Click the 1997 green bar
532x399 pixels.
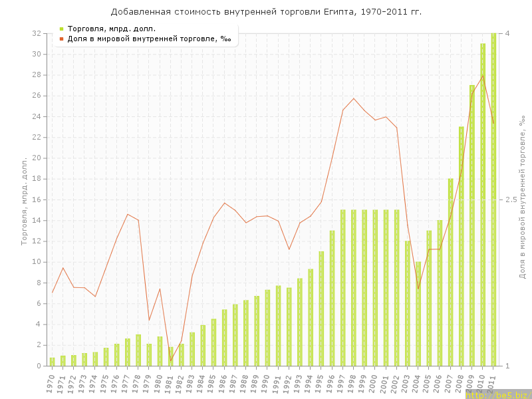[343, 287]
